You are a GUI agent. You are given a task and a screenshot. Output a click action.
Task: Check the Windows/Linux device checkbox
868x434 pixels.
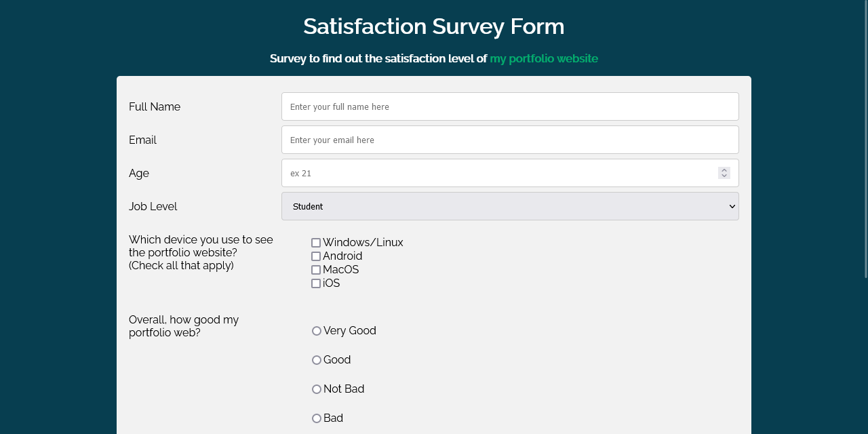[x=316, y=242]
